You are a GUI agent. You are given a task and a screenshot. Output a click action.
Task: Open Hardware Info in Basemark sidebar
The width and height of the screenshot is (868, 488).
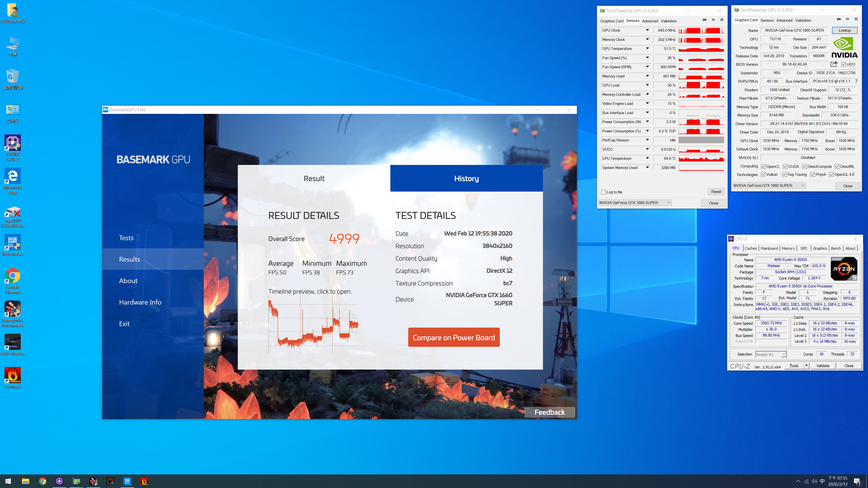(140, 302)
